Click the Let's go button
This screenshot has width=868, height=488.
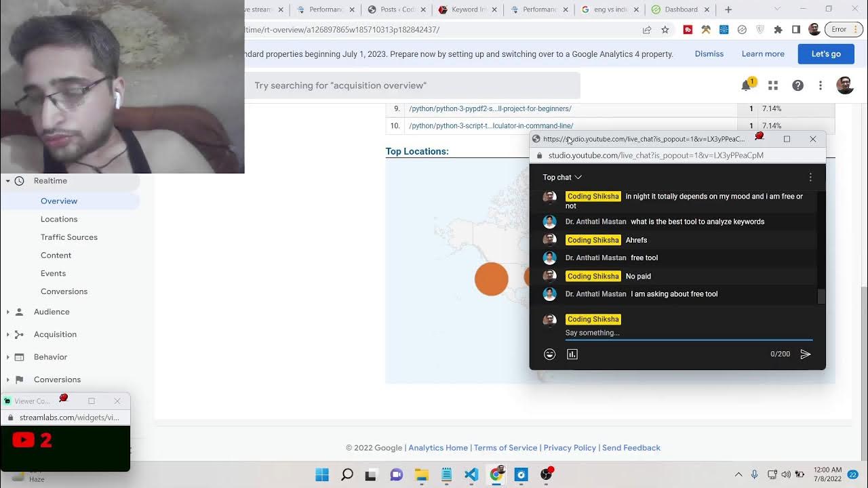tap(825, 54)
